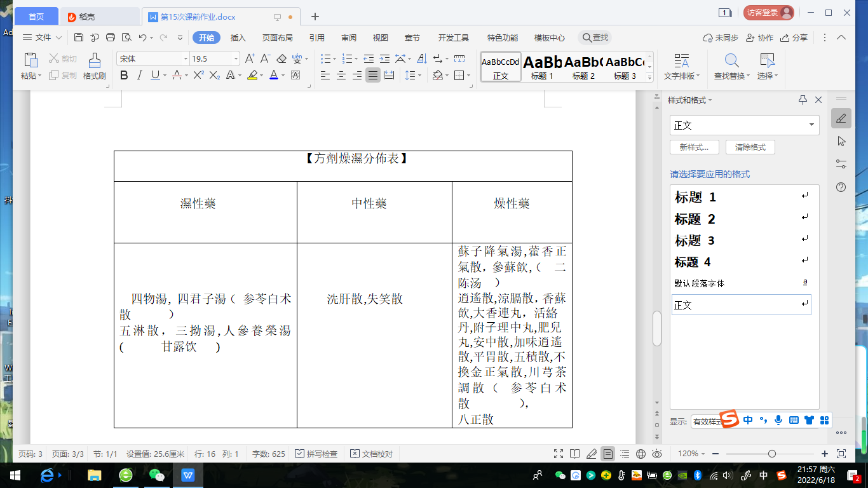Open the 开发工具 tab
The height and width of the screenshot is (488, 868).
click(454, 37)
